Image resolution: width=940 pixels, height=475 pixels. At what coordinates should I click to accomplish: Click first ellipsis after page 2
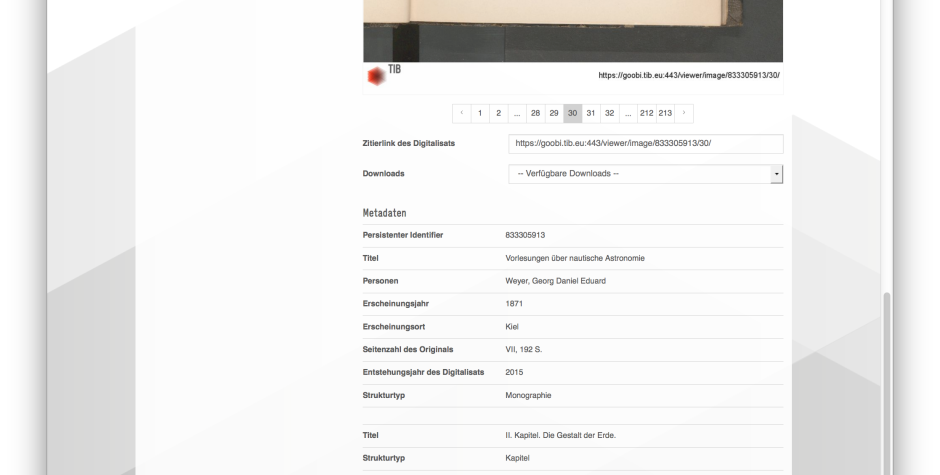(517, 113)
